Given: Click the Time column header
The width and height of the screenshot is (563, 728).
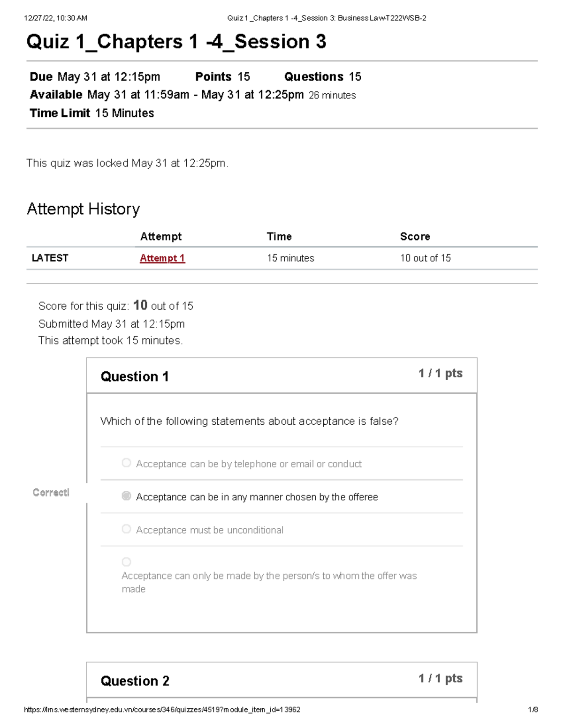Looking at the screenshot, I should pyautogui.click(x=279, y=237).
